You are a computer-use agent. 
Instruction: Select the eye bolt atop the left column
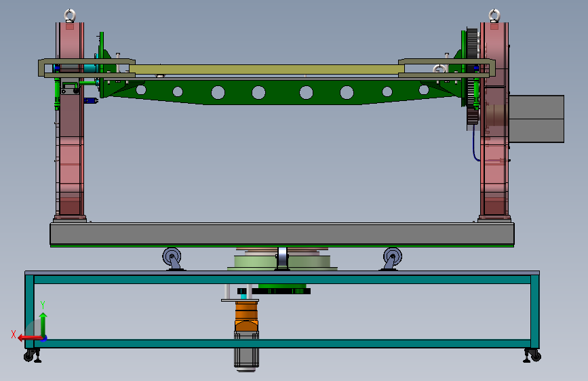(x=70, y=16)
